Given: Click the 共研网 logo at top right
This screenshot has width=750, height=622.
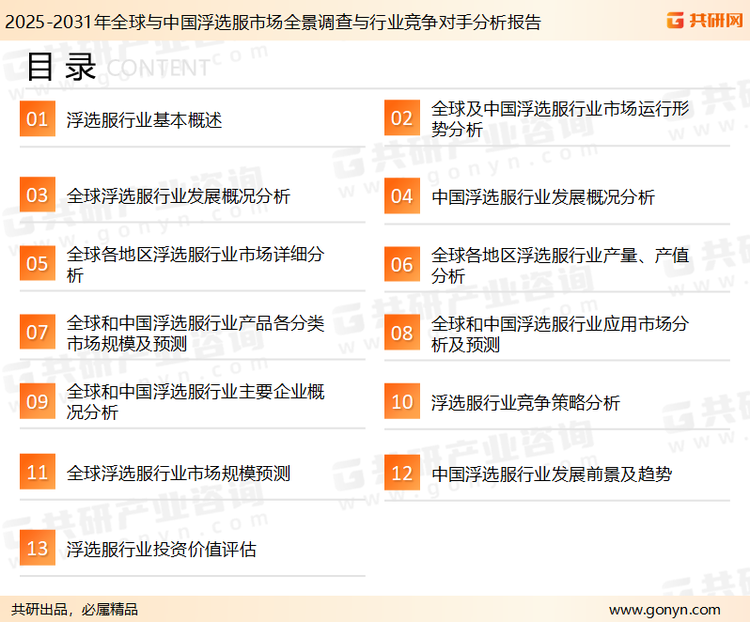Looking at the screenshot, I should pyautogui.click(x=703, y=21).
